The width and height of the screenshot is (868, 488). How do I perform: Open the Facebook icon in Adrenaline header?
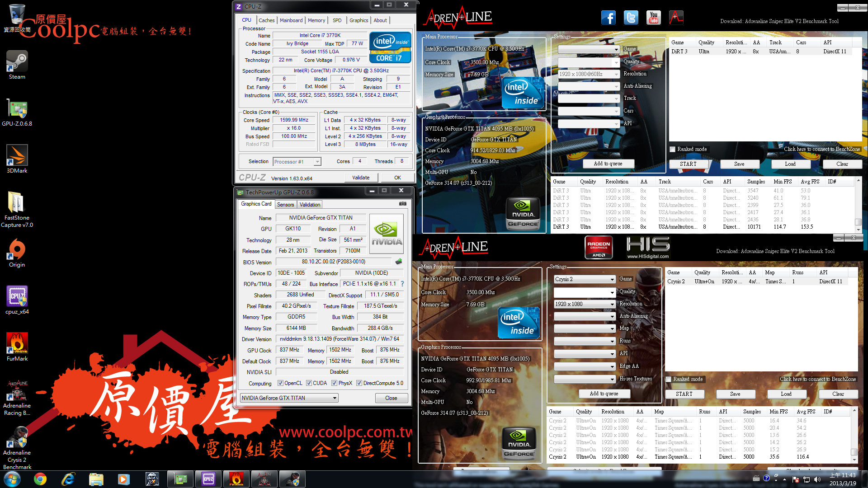pyautogui.click(x=609, y=18)
